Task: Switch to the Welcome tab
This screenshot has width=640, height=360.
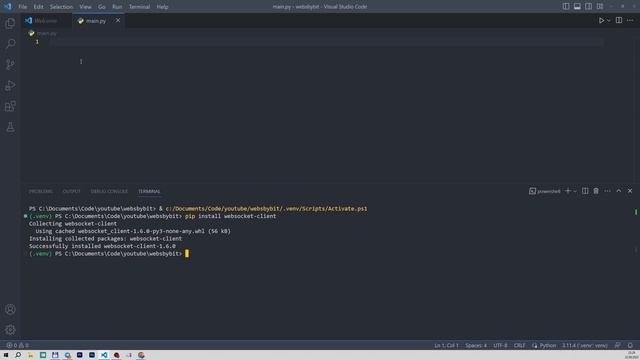Action: [x=46, y=20]
